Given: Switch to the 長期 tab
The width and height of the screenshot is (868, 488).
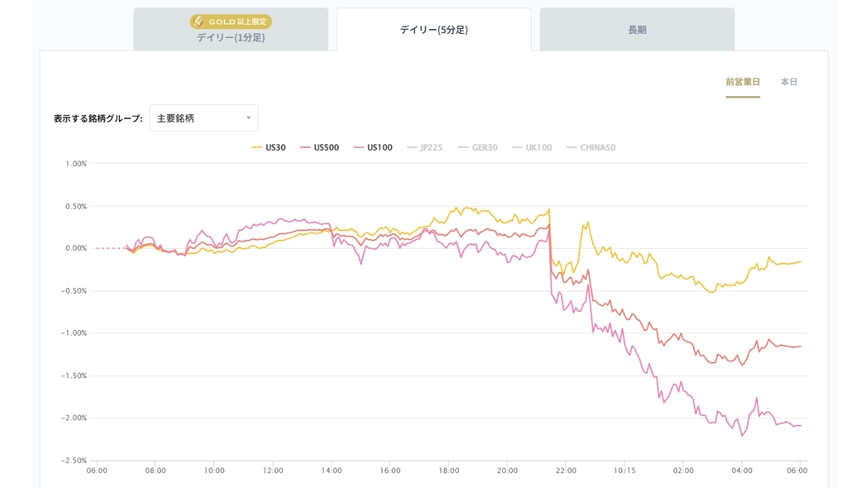Looking at the screenshot, I should [637, 29].
